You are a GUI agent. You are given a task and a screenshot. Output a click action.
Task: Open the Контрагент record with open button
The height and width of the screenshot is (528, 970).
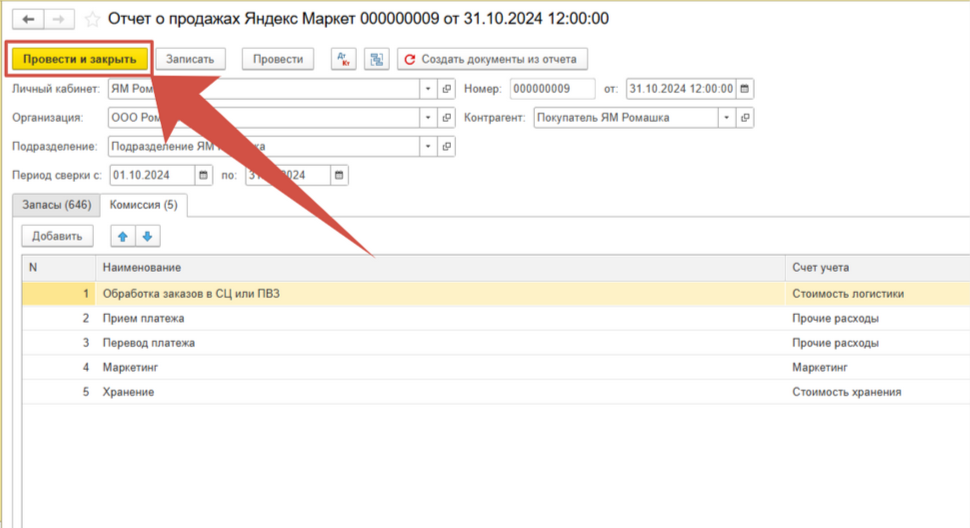(745, 118)
